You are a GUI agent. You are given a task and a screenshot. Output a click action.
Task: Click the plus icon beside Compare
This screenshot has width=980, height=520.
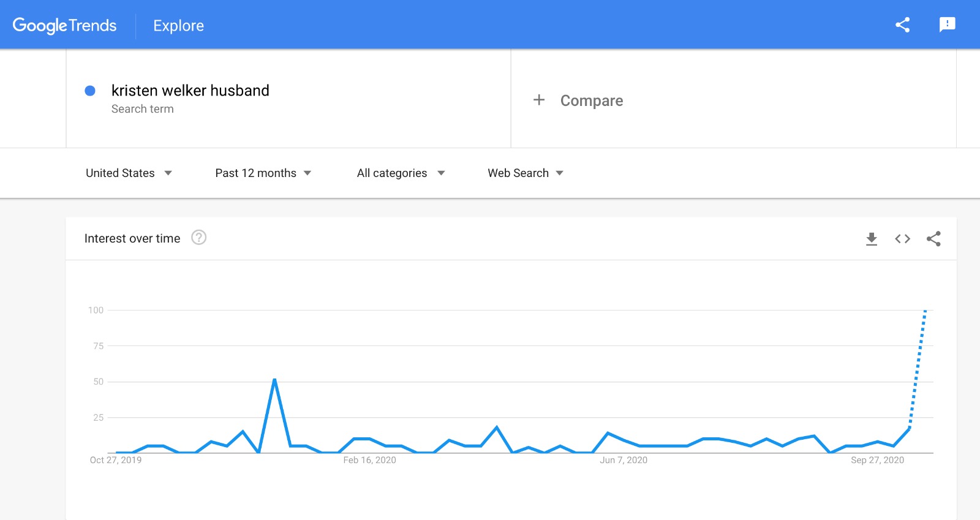tap(539, 100)
